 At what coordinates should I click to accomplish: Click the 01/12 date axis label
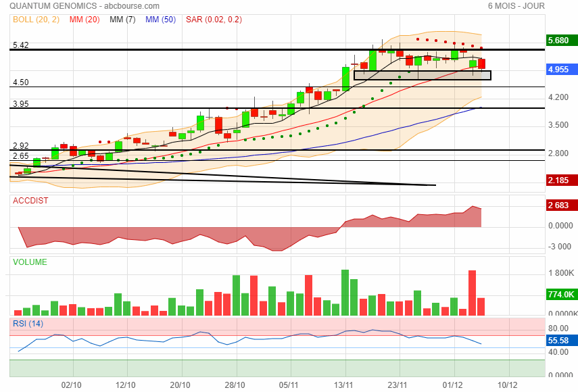point(452,385)
